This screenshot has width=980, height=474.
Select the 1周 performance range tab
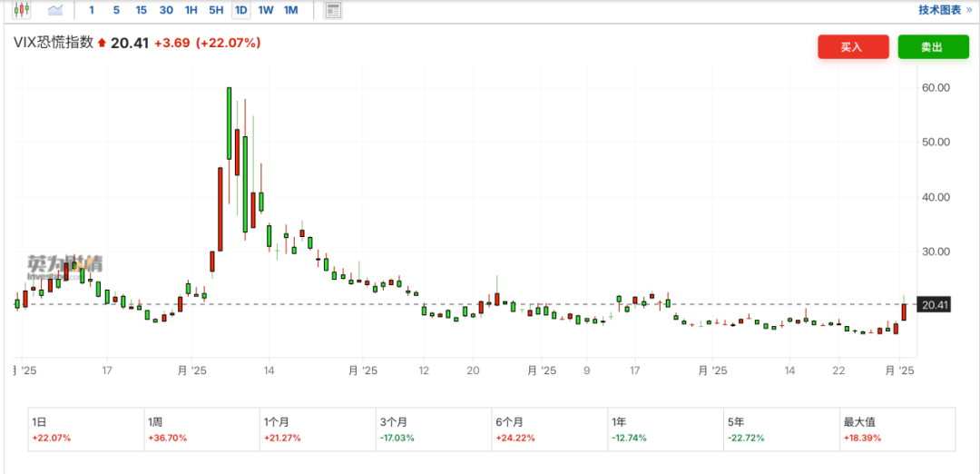tap(201, 429)
